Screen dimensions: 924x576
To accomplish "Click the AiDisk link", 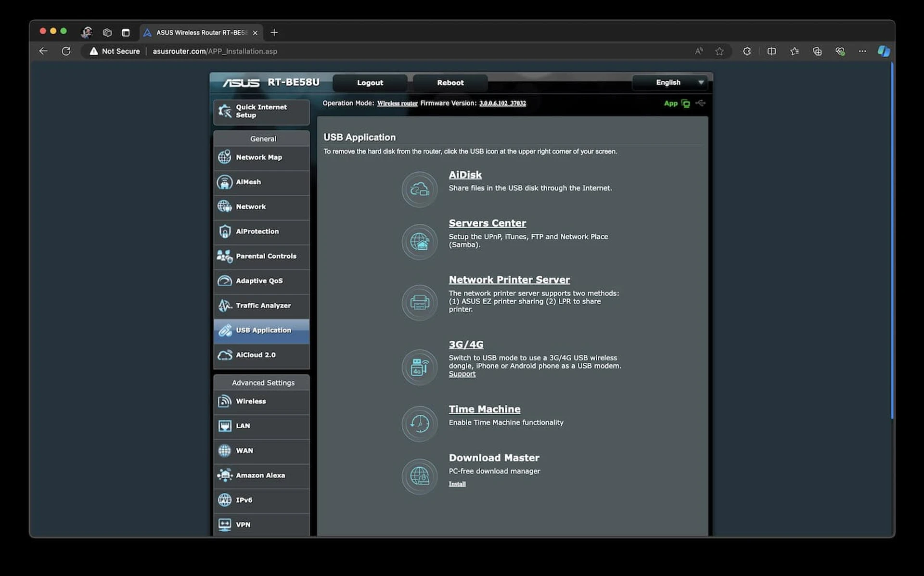I will click(x=465, y=175).
